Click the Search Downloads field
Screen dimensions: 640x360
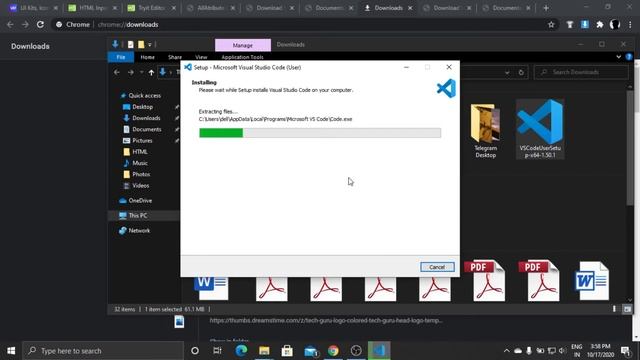581,72
